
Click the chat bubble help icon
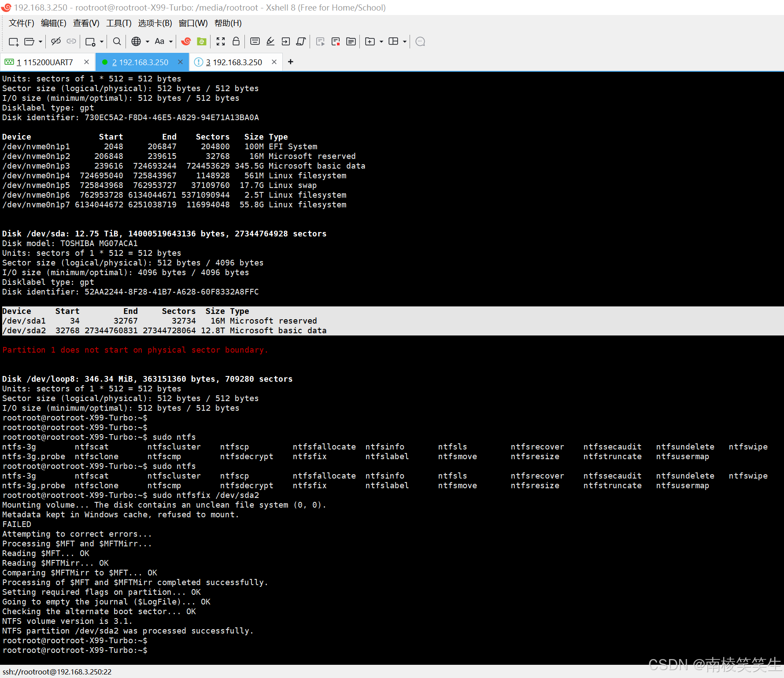pos(420,41)
